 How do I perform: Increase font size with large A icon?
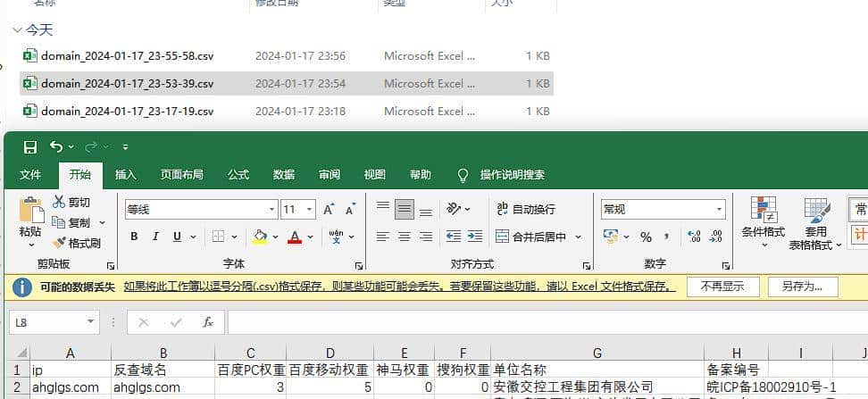click(330, 210)
